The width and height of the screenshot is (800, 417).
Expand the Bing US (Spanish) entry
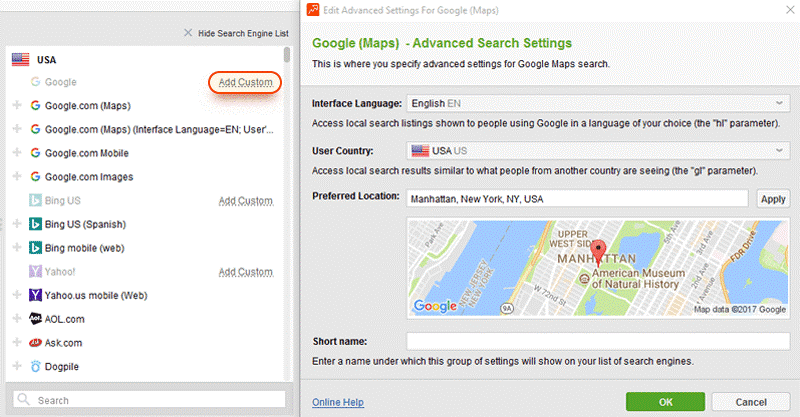pyautogui.click(x=16, y=224)
